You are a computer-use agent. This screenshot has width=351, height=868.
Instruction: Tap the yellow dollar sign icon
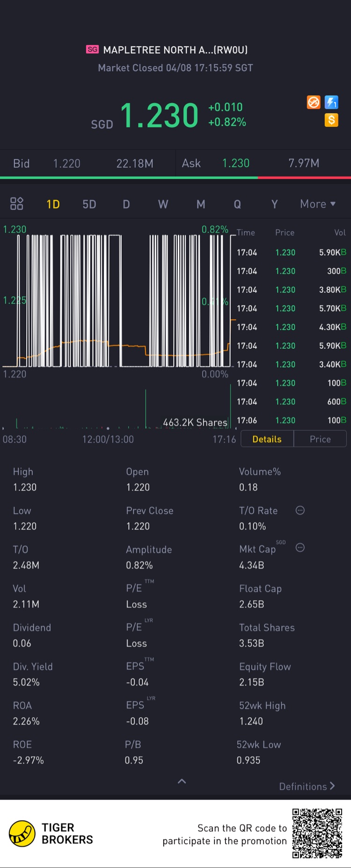[x=331, y=120]
